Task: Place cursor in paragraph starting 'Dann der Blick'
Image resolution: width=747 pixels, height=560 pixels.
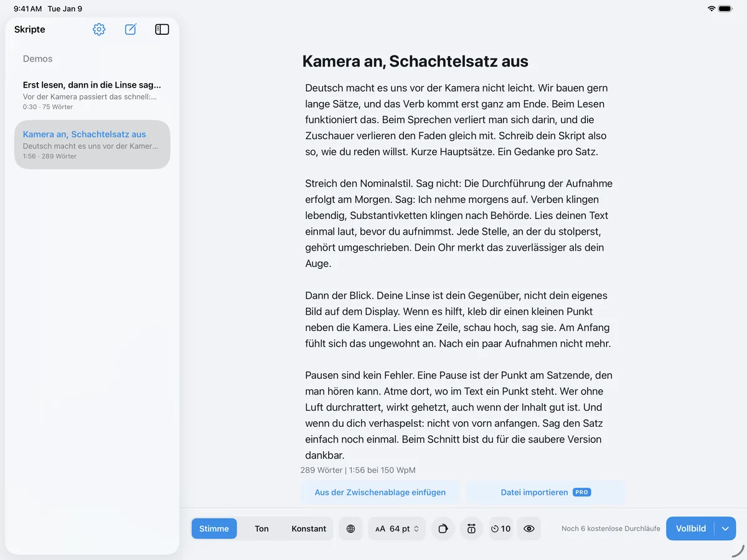Action: [x=458, y=319]
